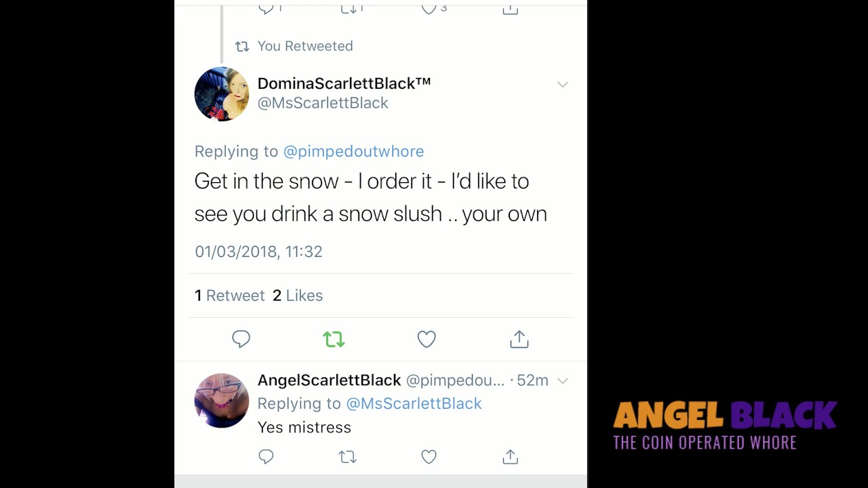View the 1 Retweet list

[230, 296]
